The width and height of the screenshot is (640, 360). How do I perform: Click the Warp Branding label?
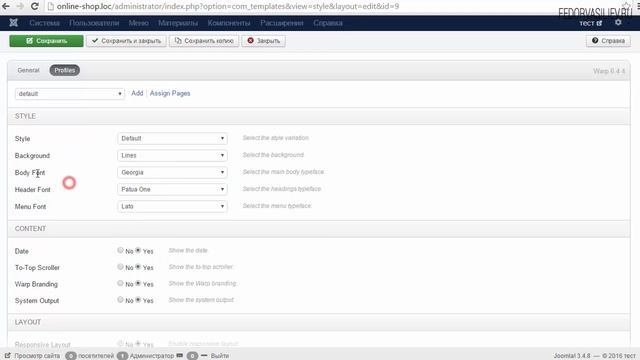(36, 284)
